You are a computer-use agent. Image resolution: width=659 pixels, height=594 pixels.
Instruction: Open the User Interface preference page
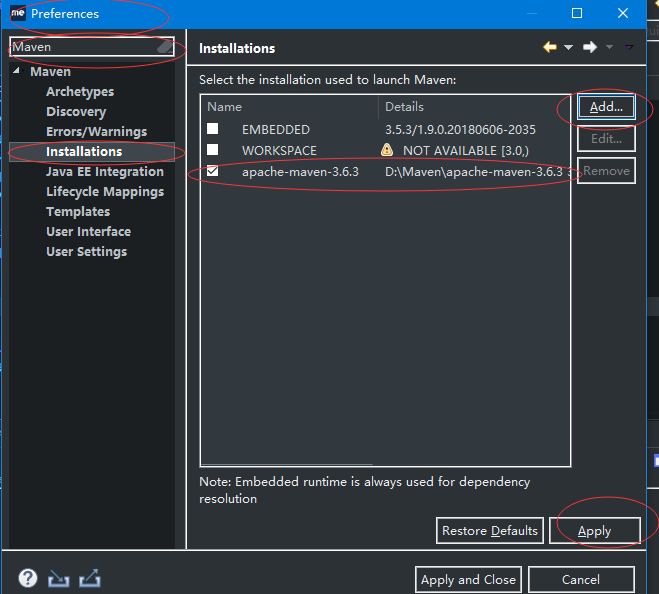point(89,232)
